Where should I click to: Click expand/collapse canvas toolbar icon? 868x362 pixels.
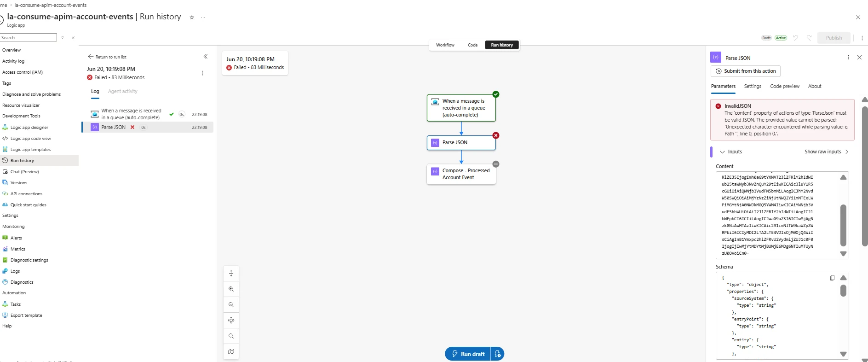(x=231, y=274)
